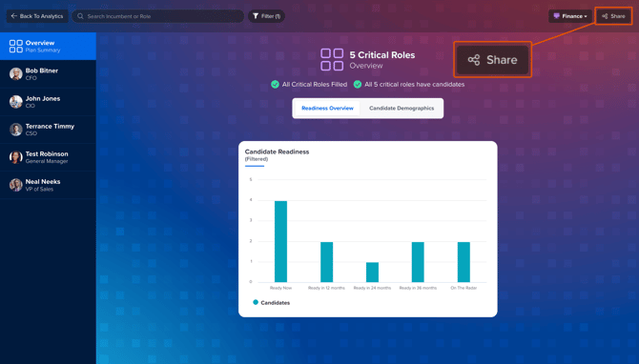Select John Jones CIO profile photo
This screenshot has height=364, width=639.
tap(16, 102)
